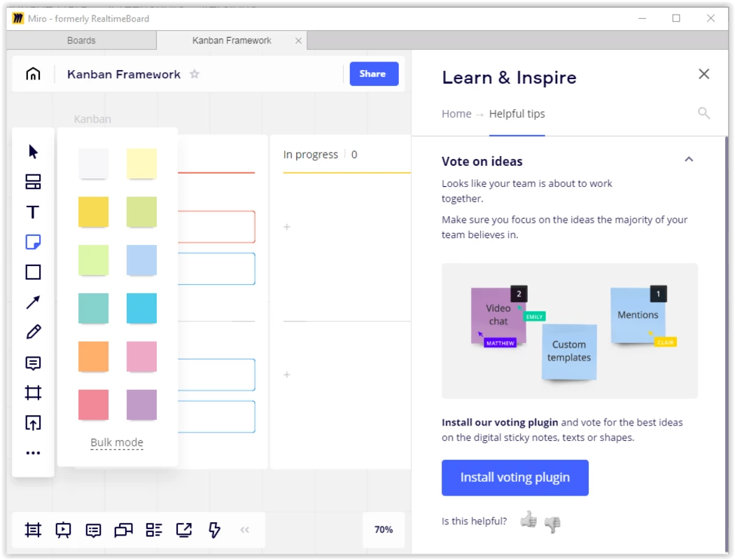Select the Shape rectangle tool
Image resolution: width=735 pixels, height=560 pixels.
tap(33, 272)
